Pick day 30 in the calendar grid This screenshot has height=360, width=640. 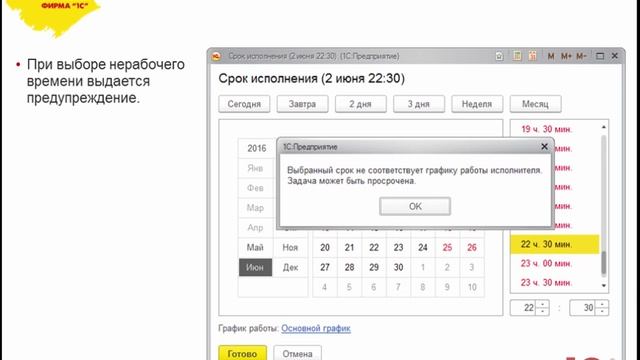click(398, 267)
